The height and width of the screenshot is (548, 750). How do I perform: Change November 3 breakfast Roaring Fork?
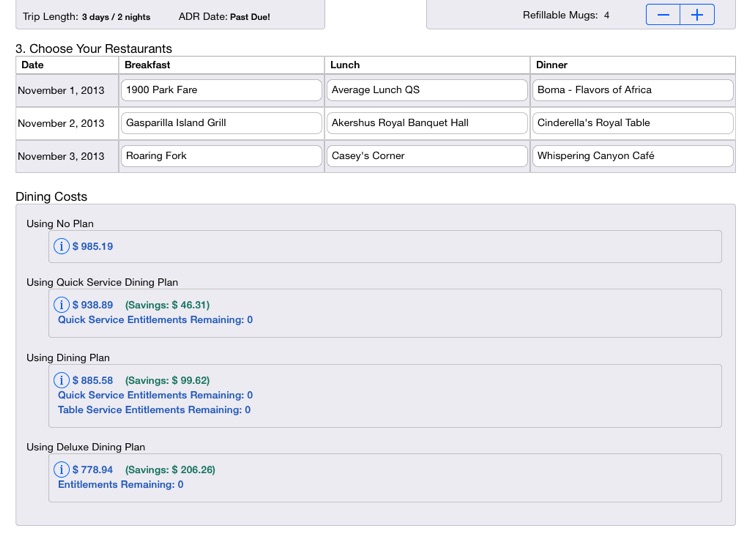pyautogui.click(x=221, y=156)
